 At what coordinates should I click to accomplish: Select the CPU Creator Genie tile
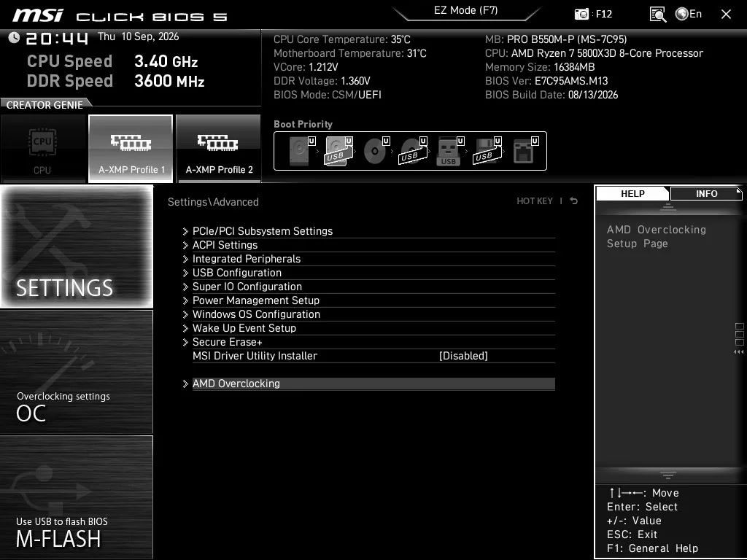point(43,149)
